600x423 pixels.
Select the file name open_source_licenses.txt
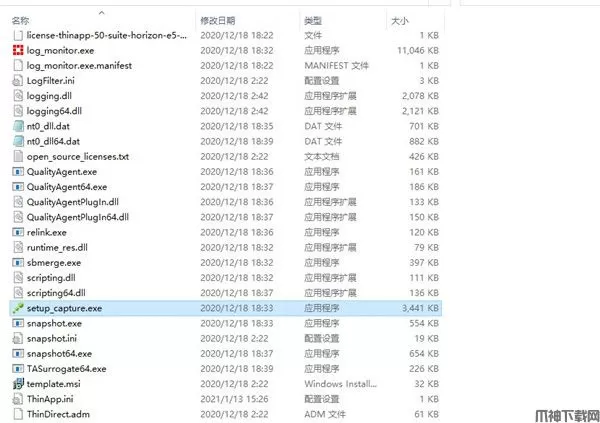point(78,157)
